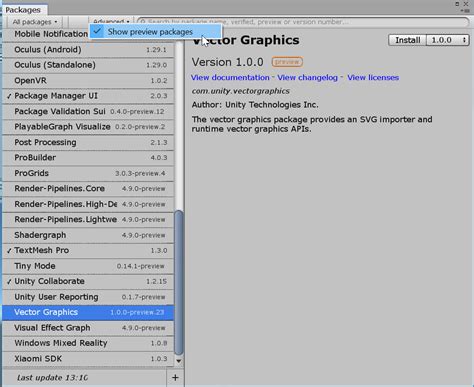
Task: Select the ProGrids package
Action: (88, 173)
